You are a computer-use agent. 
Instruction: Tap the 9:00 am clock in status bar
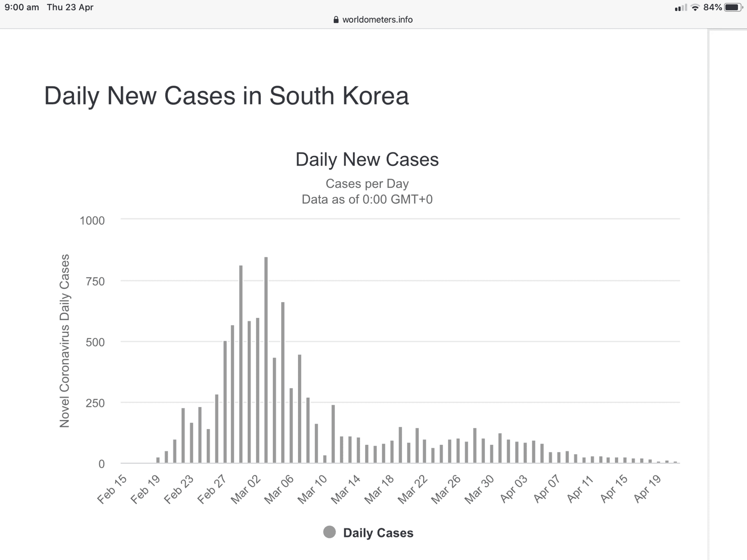click(x=22, y=7)
